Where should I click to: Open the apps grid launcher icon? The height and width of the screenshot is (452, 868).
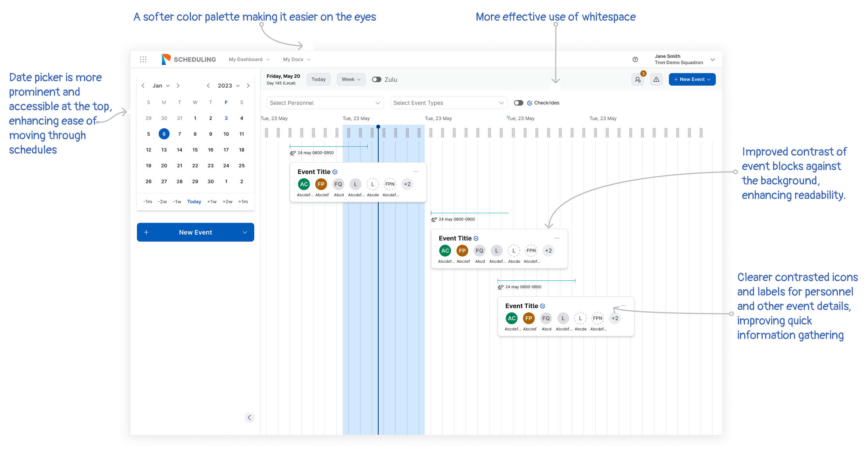143,59
